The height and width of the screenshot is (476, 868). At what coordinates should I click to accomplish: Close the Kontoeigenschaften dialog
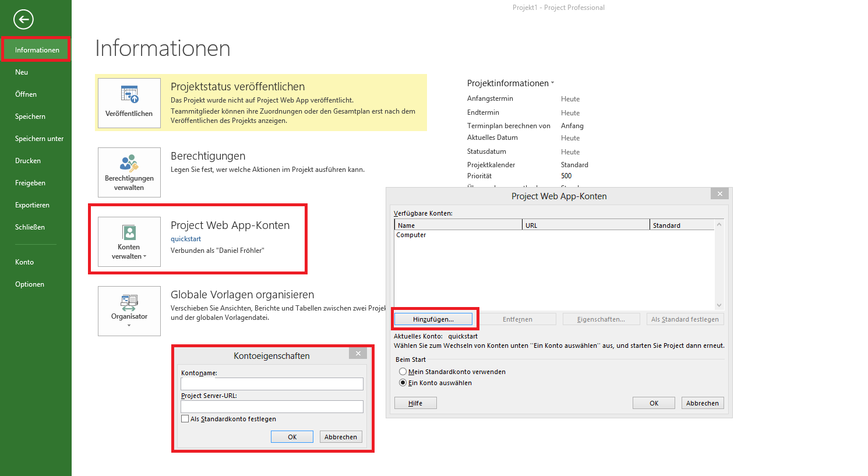pos(358,353)
